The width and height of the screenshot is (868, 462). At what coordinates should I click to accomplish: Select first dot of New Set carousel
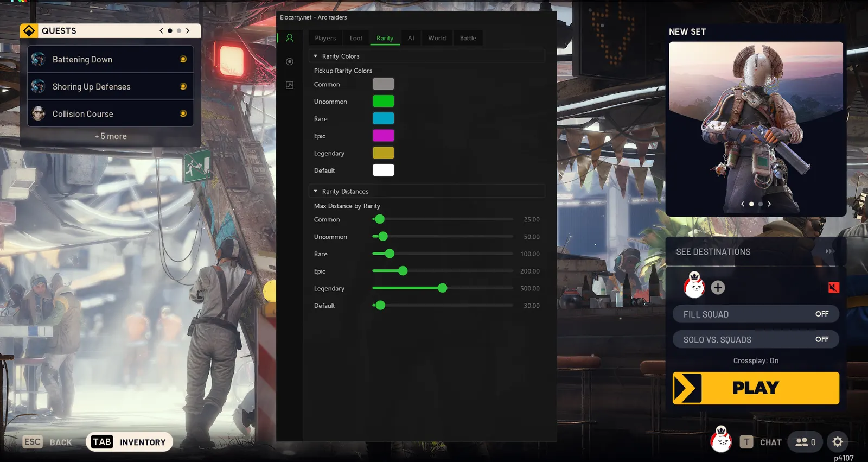coord(751,204)
